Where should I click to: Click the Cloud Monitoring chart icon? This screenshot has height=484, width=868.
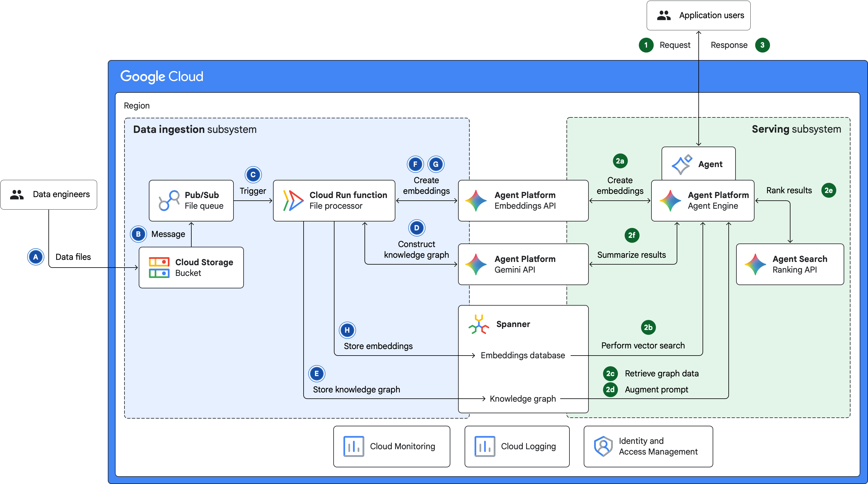click(353, 447)
